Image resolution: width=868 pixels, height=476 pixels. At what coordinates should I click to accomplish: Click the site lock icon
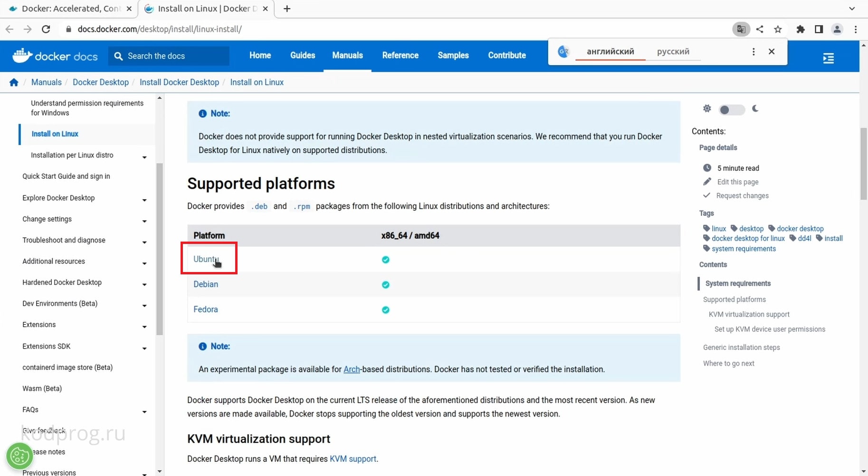point(69,29)
